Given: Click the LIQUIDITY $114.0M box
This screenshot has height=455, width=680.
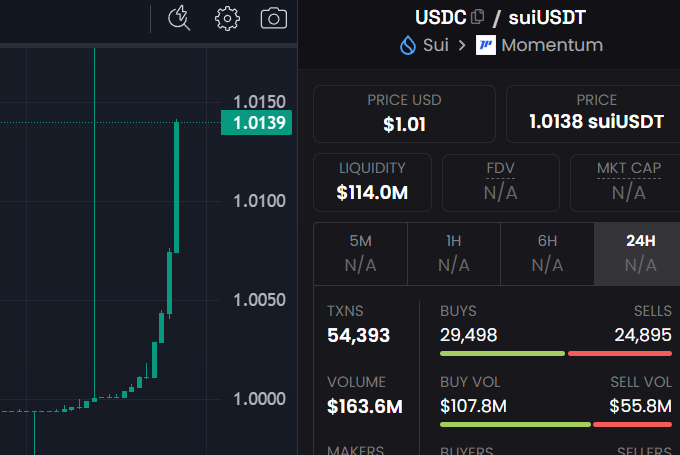Looking at the screenshot, I should click(x=372, y=182).
